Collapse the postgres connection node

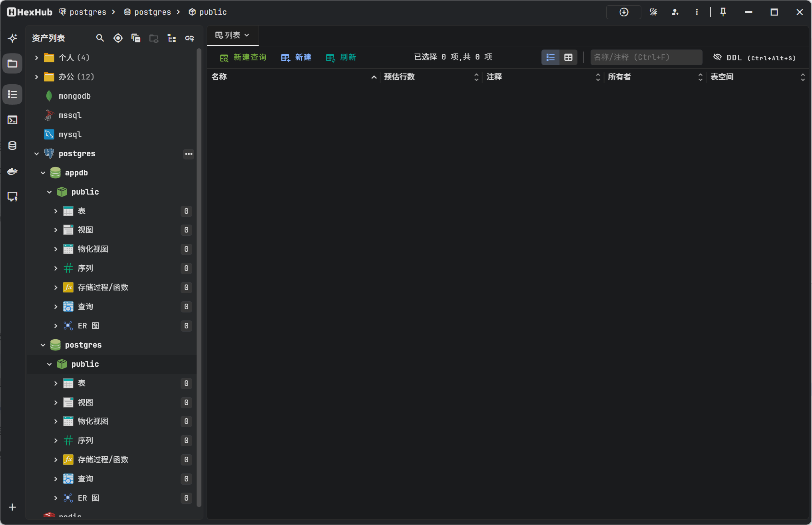click(x=36, y=153)
